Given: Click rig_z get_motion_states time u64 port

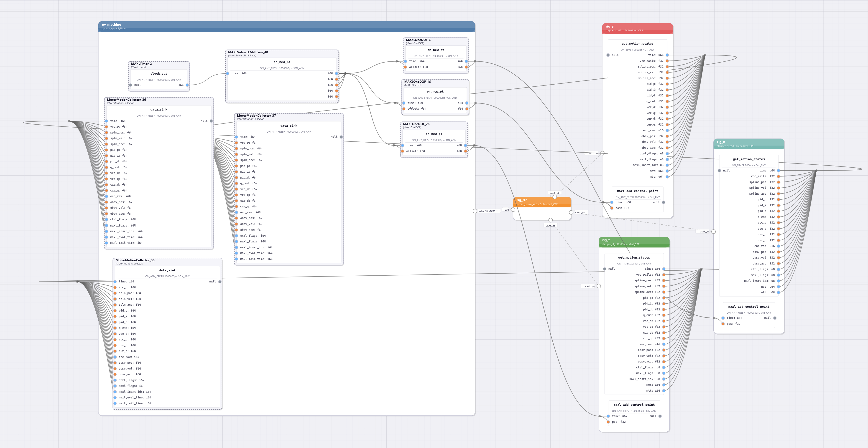Looking at the screenshot, I should pos(664,269).
